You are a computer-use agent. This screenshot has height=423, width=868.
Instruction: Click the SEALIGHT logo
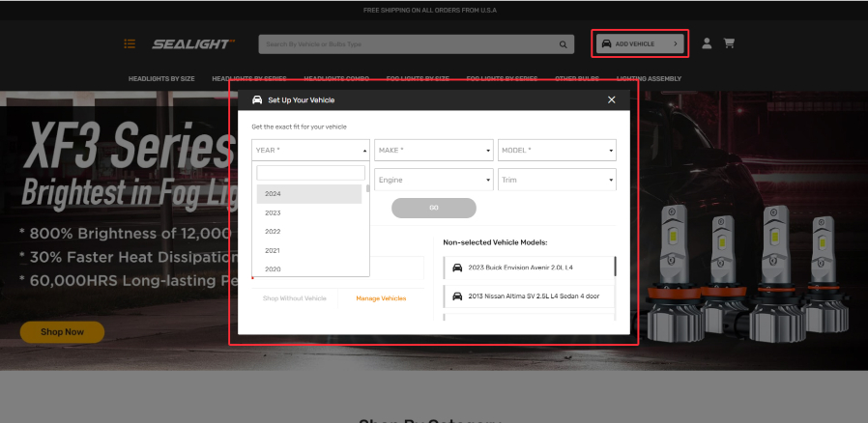(x=193, y=44)
